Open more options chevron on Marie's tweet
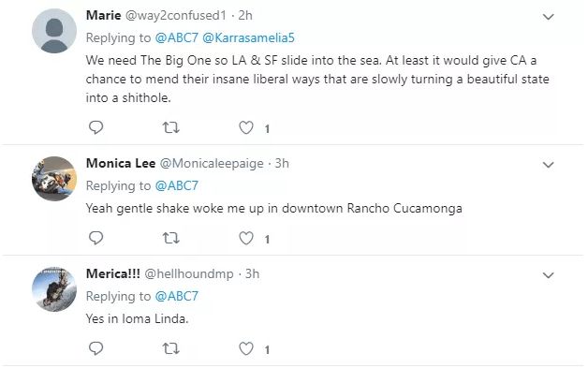Viewport: 588px width, 368px height. (x=549, y=17)
